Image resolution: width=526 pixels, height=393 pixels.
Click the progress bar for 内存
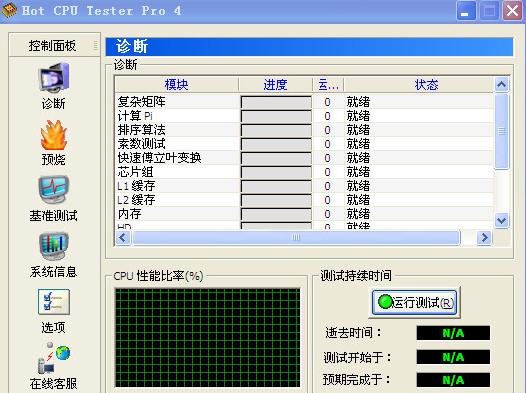276,214
